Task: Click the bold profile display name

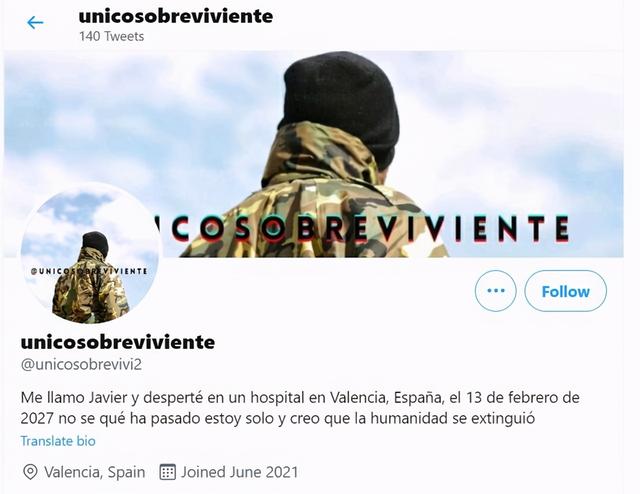Action: (118, 342)
